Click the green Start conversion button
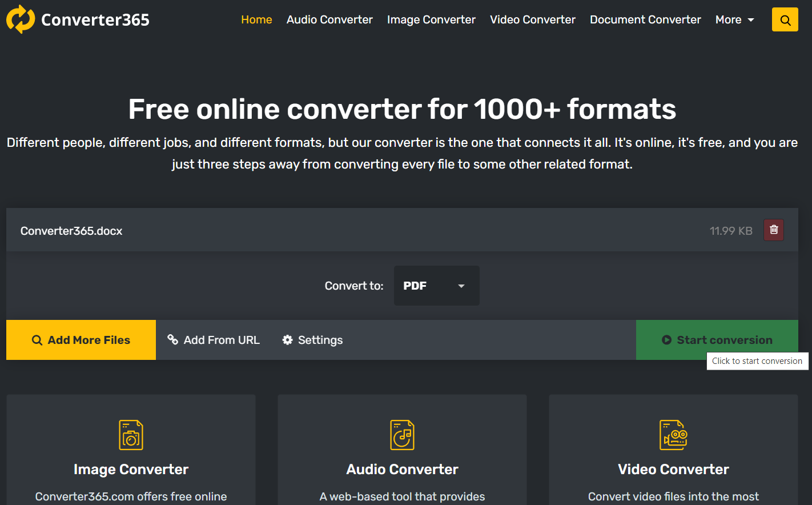This screenshot has width=812, height=505. (x=717, y=340)
